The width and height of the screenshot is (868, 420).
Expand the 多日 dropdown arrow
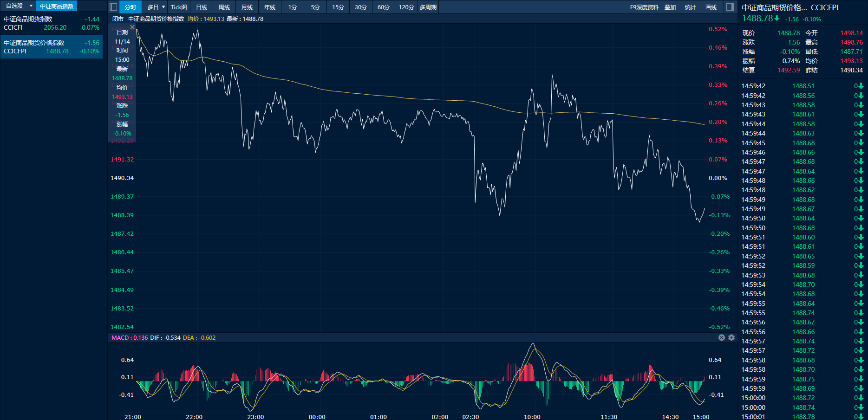163,7
